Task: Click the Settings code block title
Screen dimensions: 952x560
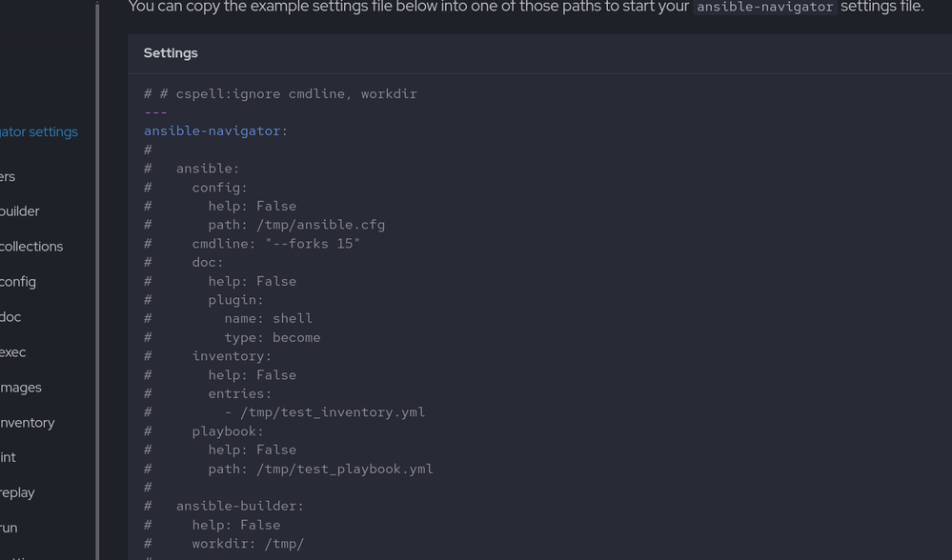Action: 171,53
